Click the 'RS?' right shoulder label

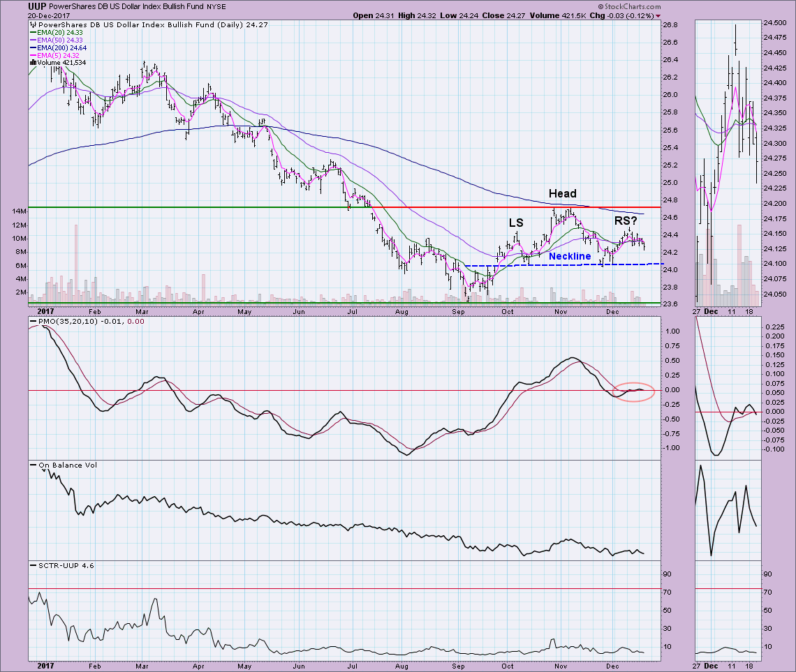(x=626, y=221)
